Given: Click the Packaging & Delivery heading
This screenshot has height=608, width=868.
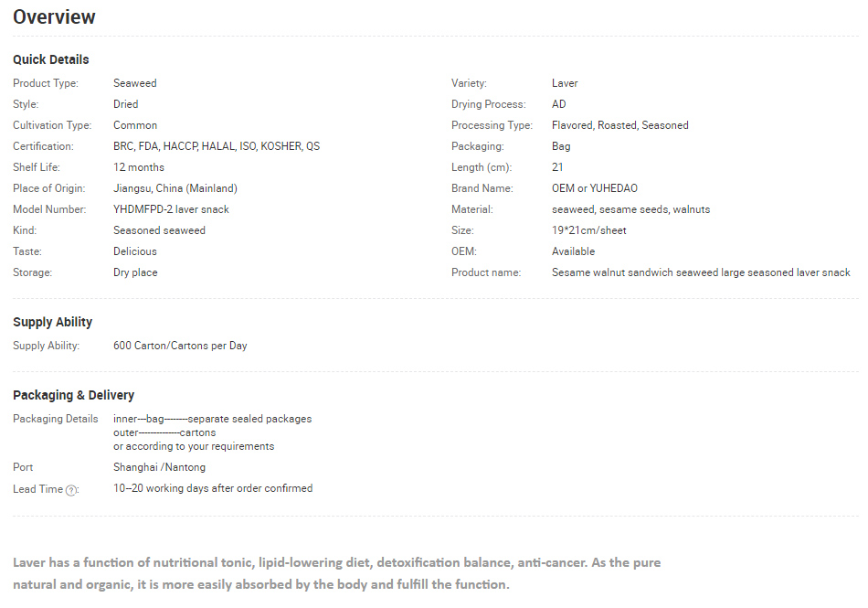Looking at the screenshot, I should (73, 395).
